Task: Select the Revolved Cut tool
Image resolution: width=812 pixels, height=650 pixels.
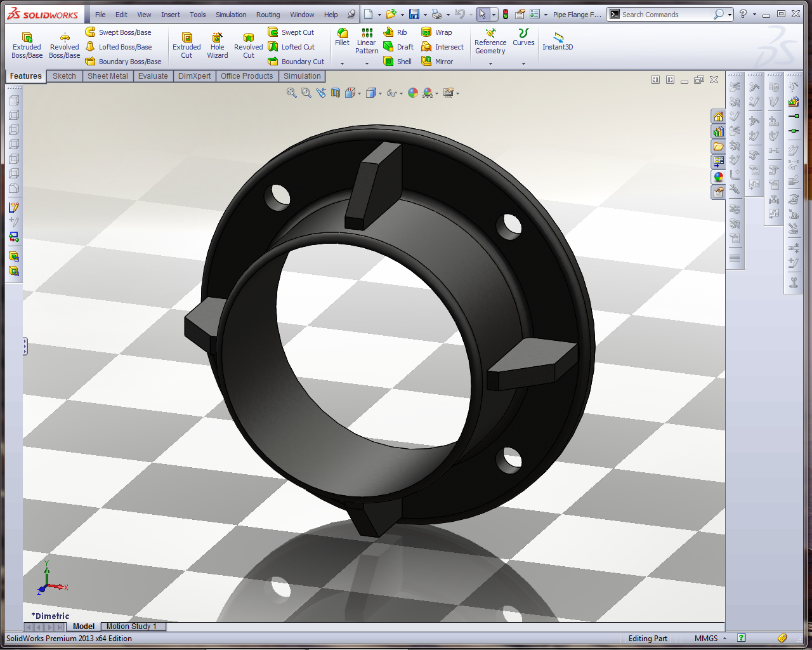Action: point(249,46)
